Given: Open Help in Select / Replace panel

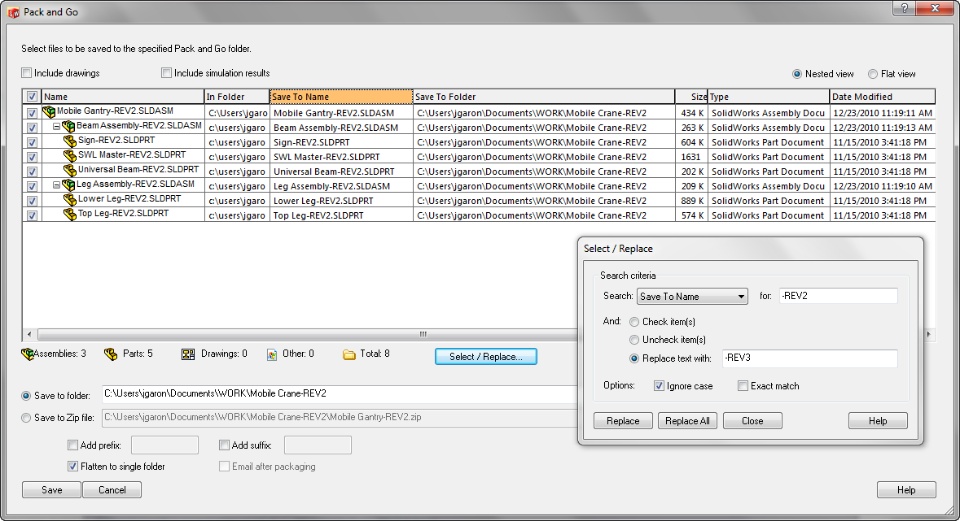Looking at the screenshot, I should click(878, 421).
